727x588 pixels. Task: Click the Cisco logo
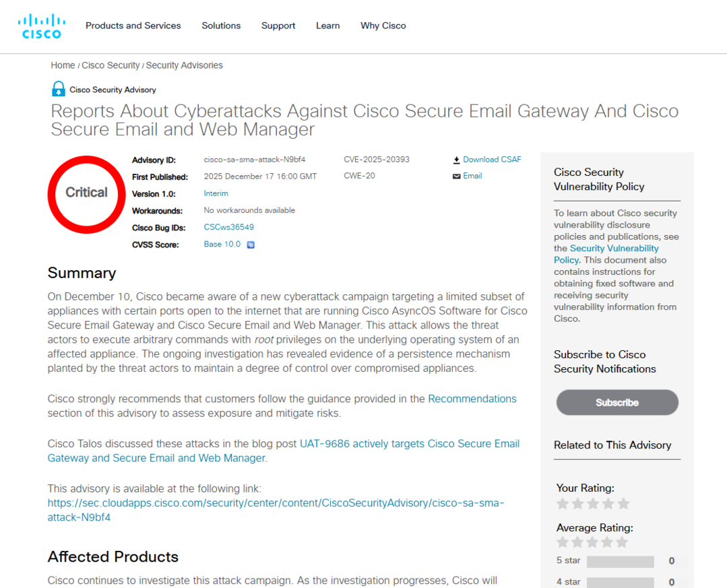(x=40, y=26)
